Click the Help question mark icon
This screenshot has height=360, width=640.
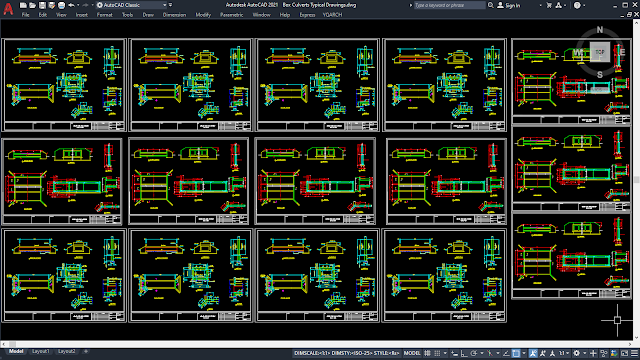(577, 5)
